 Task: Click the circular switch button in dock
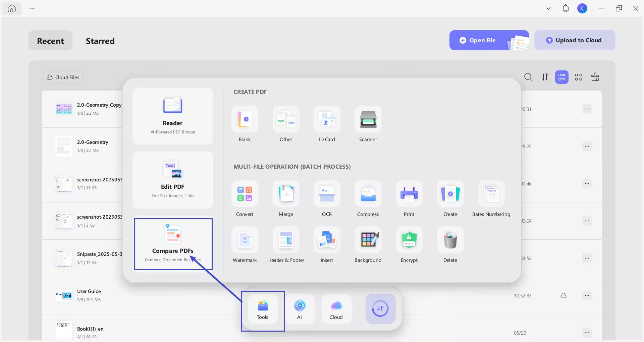[x=380, y=309]
